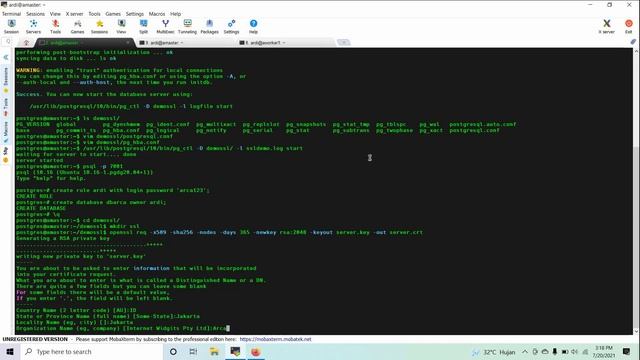Open Cortana circle icon on taskbar
Screen dimensions: 640x360
[173, 352]
